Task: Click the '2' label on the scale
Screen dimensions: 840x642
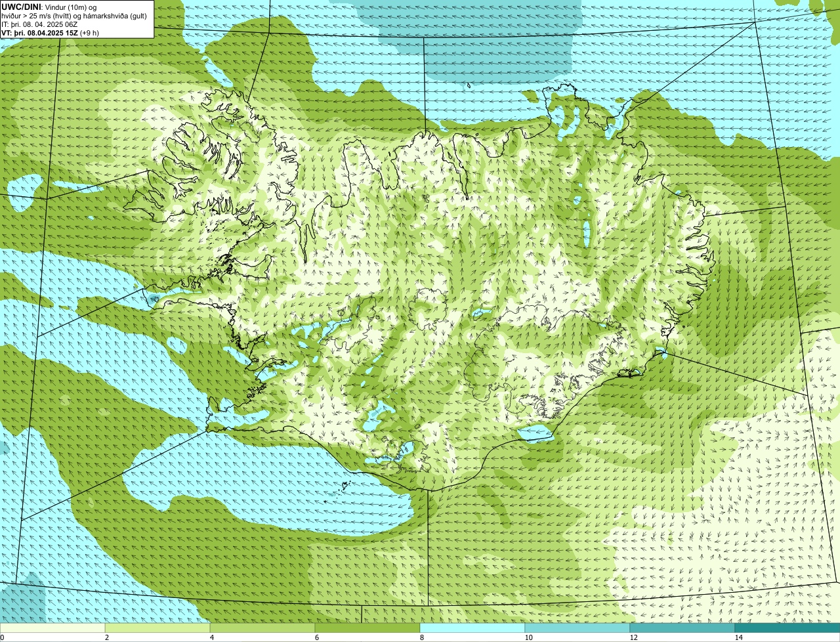Action: point(106,637)
